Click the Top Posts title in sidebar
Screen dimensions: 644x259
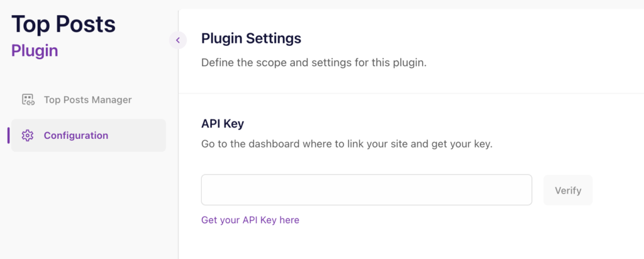click(64, 25)
